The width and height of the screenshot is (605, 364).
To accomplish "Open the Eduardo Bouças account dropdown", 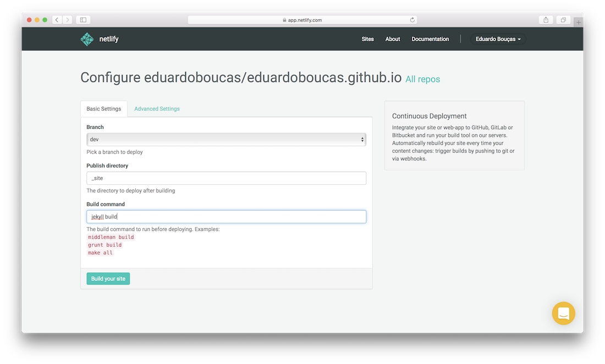I will tap(497, 39).
